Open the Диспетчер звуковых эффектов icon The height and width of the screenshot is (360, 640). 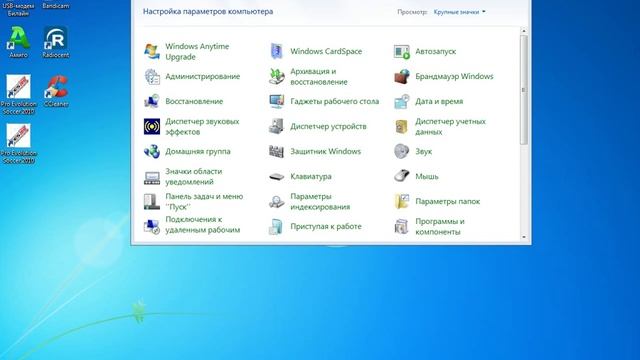pos(152,127)
